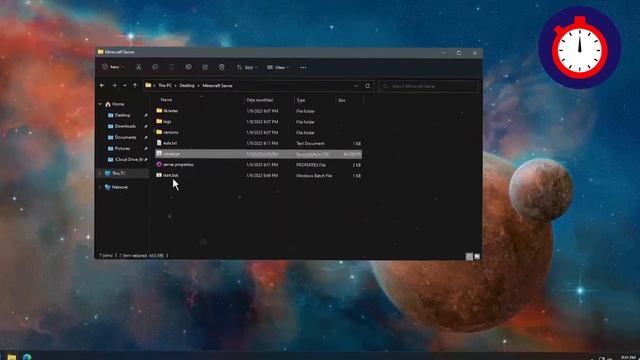Refresh the Minecraft Server folder view
The height and width of the screenshot is (360, 640).
tap(367, 86)
